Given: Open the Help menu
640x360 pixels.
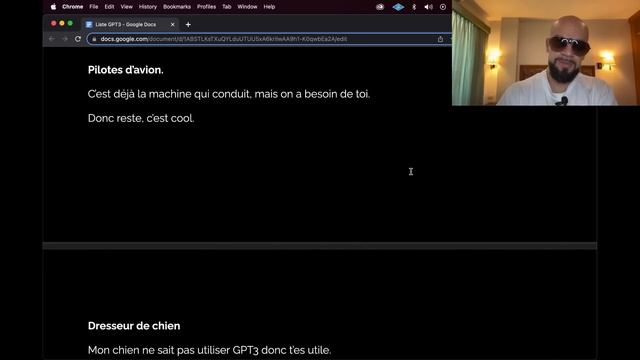Looking at the screenshot, I should tap(269, 7).
